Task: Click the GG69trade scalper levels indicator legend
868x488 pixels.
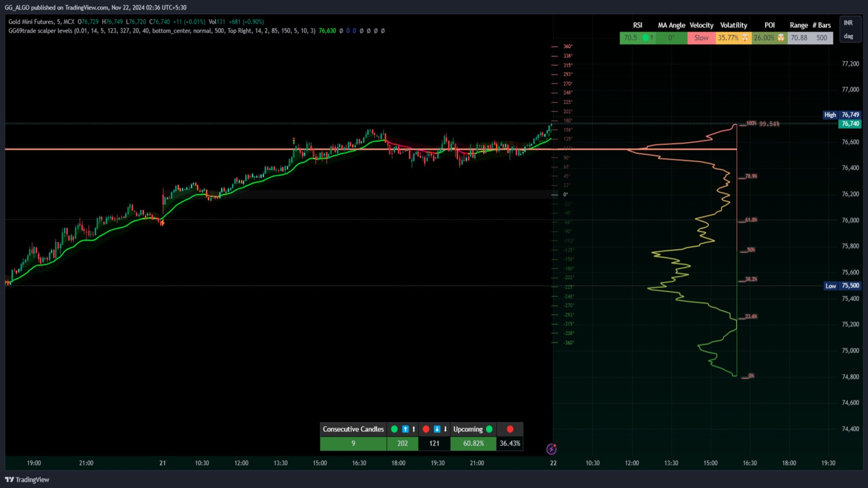Action: (162, 31)
